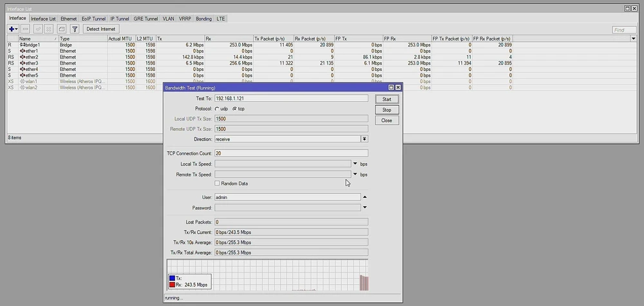Click the bridge1 interface icon
Image resolution: width=644 pixels, height=306 pixels.
pyautogui.click(x=23, y=45)
